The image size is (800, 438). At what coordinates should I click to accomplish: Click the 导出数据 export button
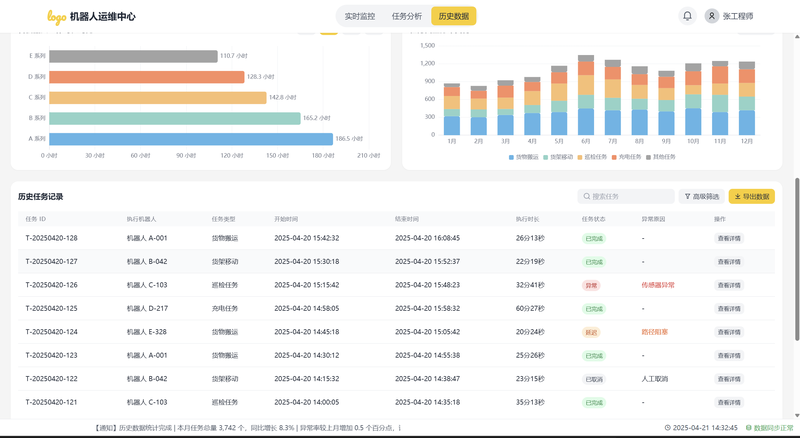pyautogui.click(x=752, y=197)
